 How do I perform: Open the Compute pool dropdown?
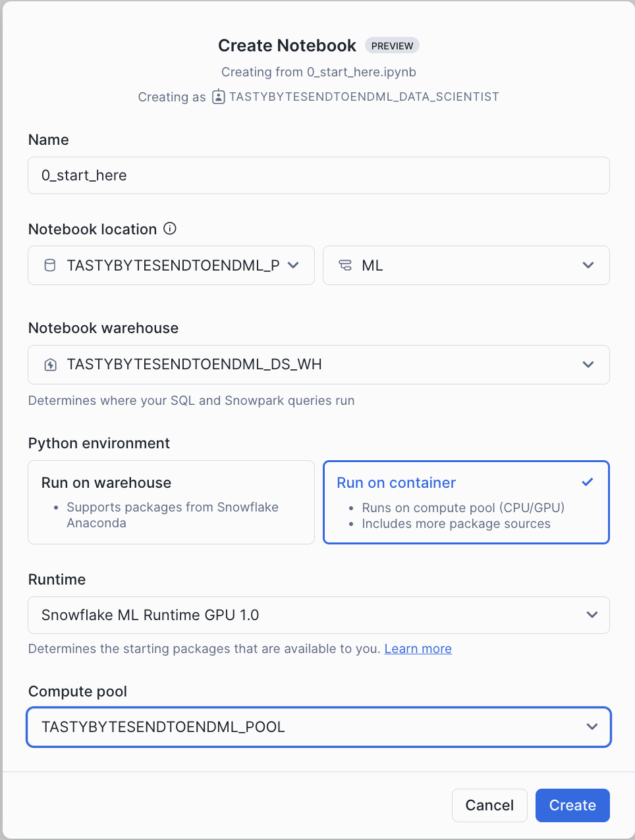pyautogui.click(x=318, y=727)
